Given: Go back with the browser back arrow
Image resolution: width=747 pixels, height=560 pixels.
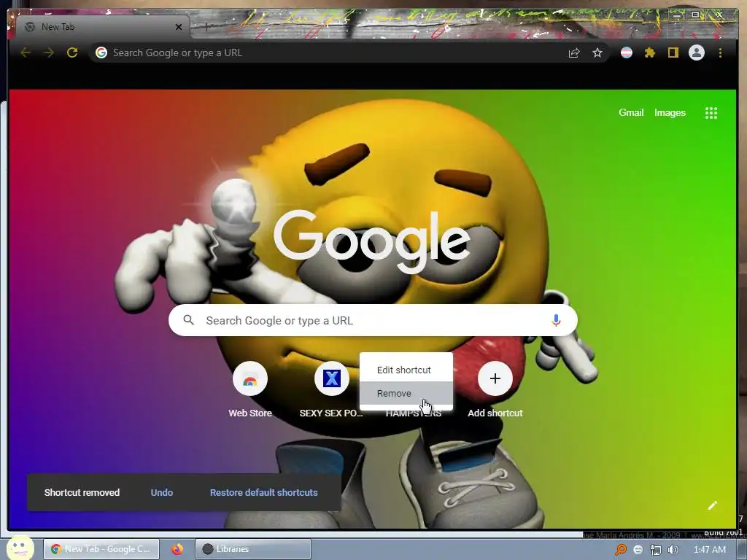Looking at the screenshot, I should pos(26,52).
